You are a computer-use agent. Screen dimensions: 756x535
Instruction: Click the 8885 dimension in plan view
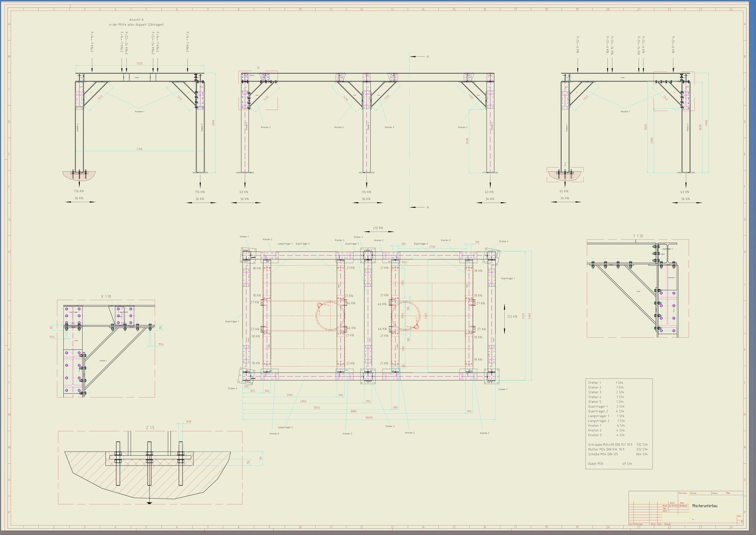coord(354,411)
